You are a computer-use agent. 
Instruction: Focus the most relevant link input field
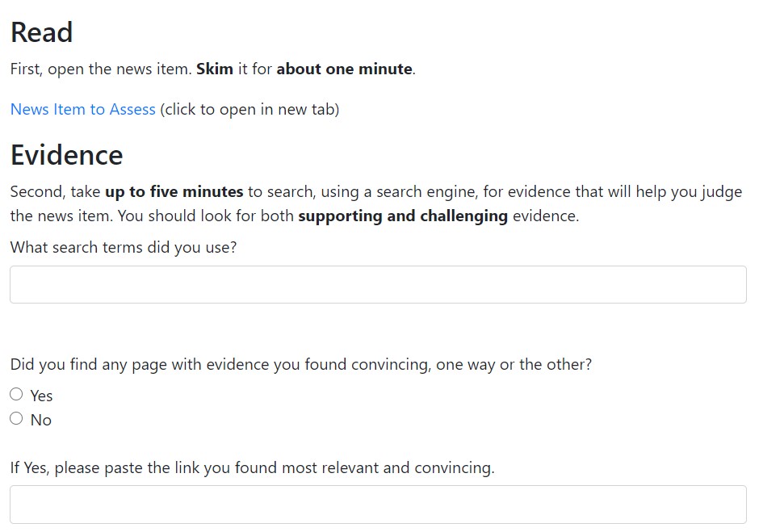(378, 505)
